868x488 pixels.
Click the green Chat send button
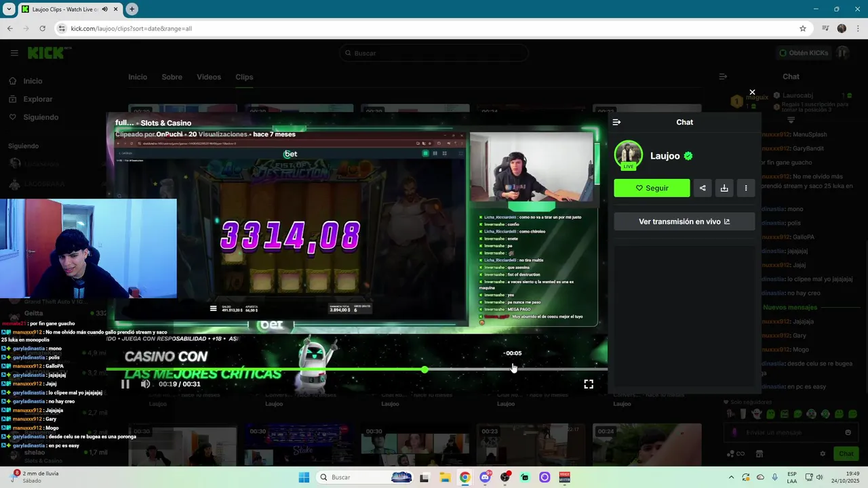[846, 453]
